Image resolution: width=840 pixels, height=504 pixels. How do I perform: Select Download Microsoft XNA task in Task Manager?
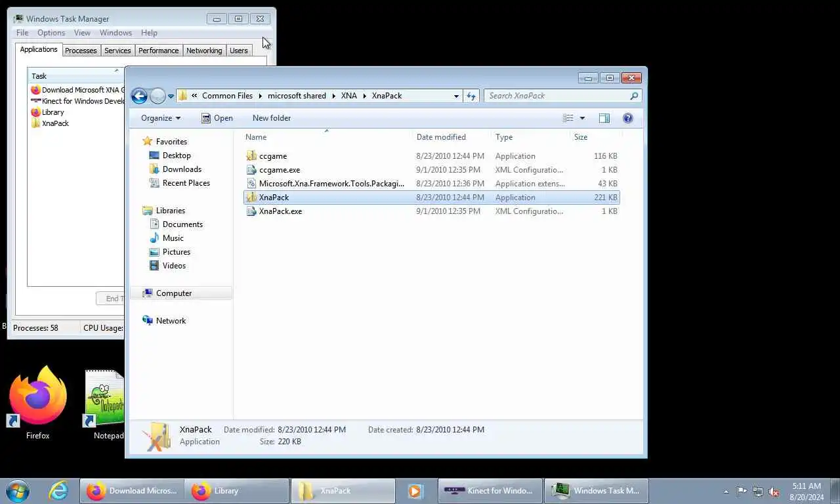[x=77, y=90]
